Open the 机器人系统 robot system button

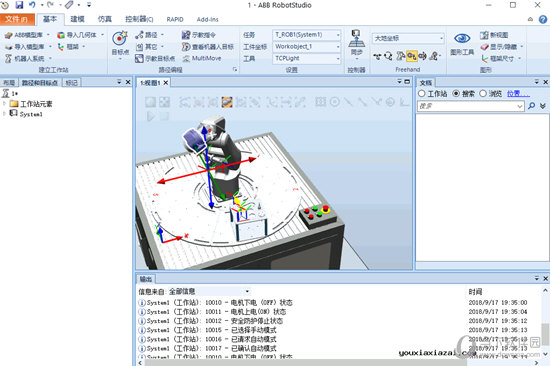(28, 58)
